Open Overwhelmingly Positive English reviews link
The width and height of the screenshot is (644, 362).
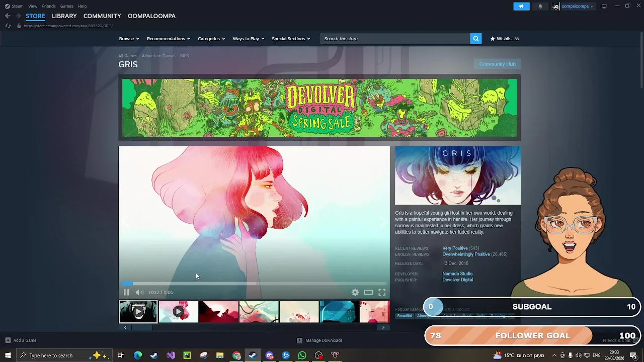(x=466, y=254)
